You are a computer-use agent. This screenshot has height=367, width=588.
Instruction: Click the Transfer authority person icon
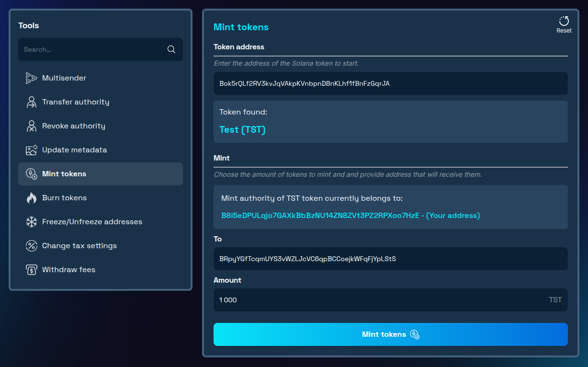(31, 102)
